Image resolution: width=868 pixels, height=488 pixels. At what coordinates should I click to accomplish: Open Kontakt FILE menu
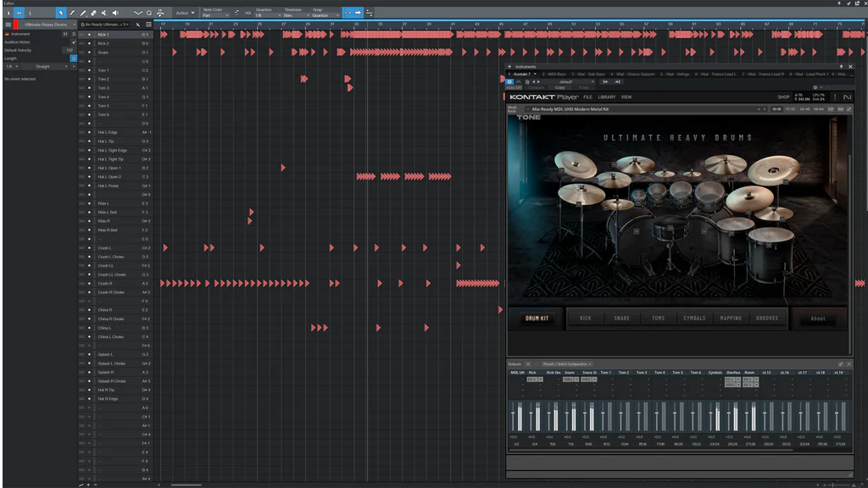[587, 97]
